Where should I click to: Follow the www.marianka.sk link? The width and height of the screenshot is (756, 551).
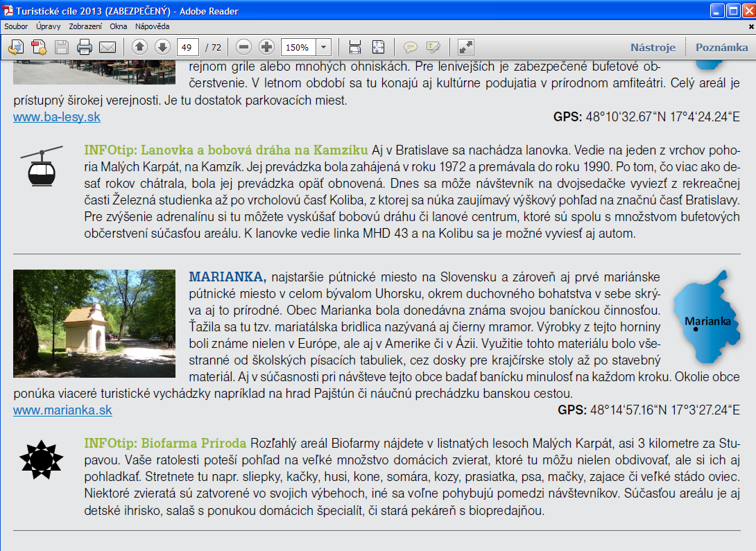(62, 410)
